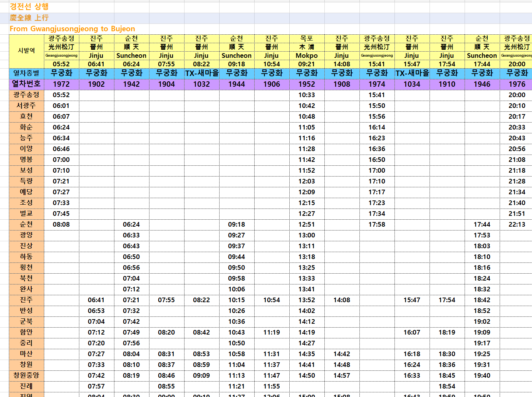
Task: Select the 북천 station label
Action: tap(27, 278)
